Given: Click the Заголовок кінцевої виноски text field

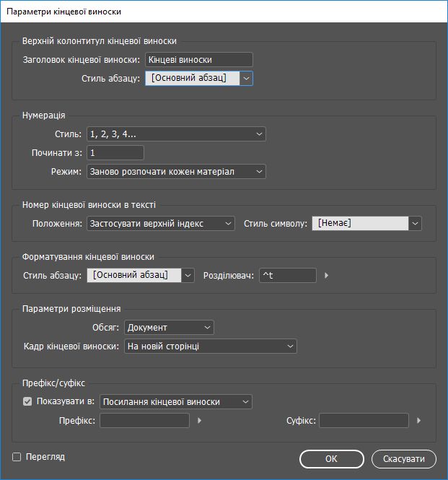Looking at the screenshot, I should point(199,60).
